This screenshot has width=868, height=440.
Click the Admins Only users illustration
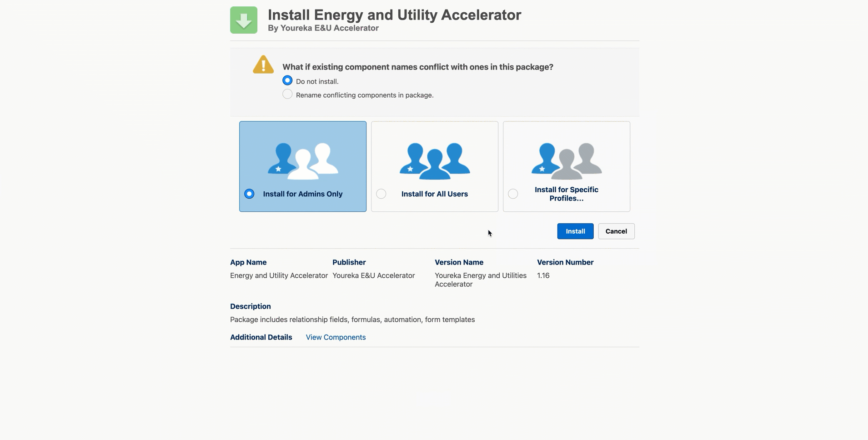[x=303, y=161]
